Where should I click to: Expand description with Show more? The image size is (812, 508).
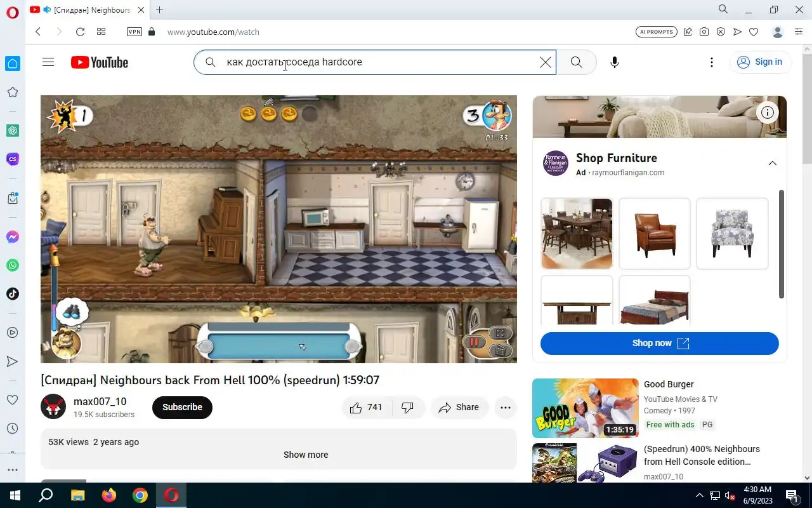click(306, 455)
